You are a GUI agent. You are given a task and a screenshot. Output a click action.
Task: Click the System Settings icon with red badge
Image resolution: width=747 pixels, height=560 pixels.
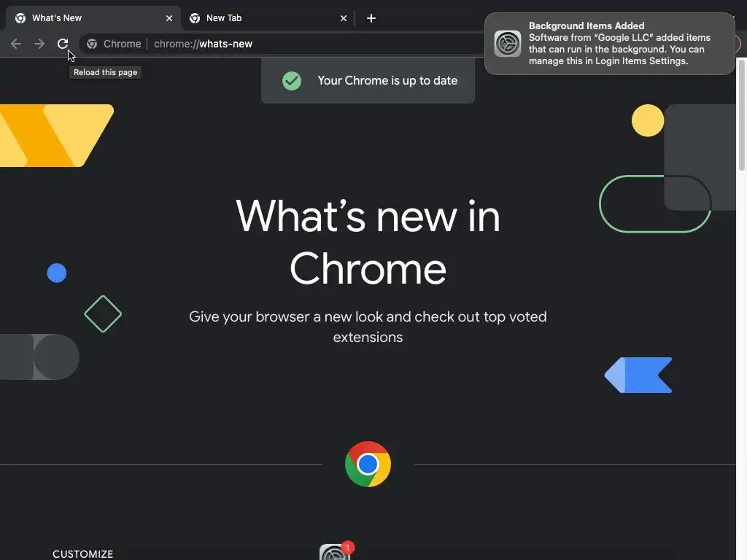(x=336, y=551)
